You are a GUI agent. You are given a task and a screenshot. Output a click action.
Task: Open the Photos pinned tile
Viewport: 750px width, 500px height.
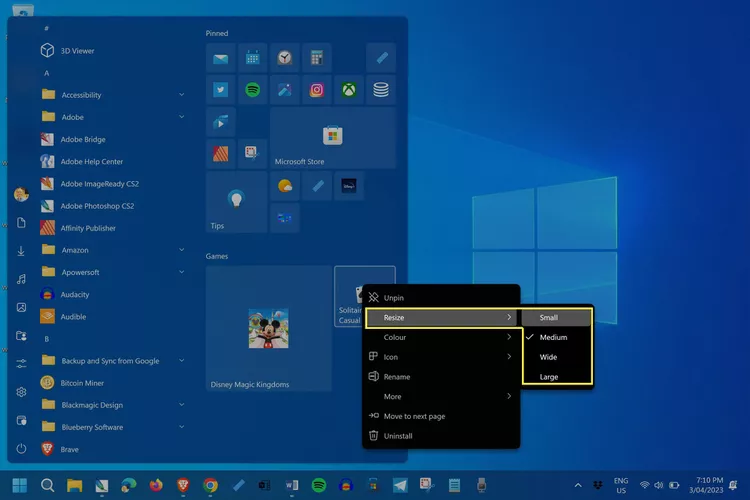(x=285, y=90)
